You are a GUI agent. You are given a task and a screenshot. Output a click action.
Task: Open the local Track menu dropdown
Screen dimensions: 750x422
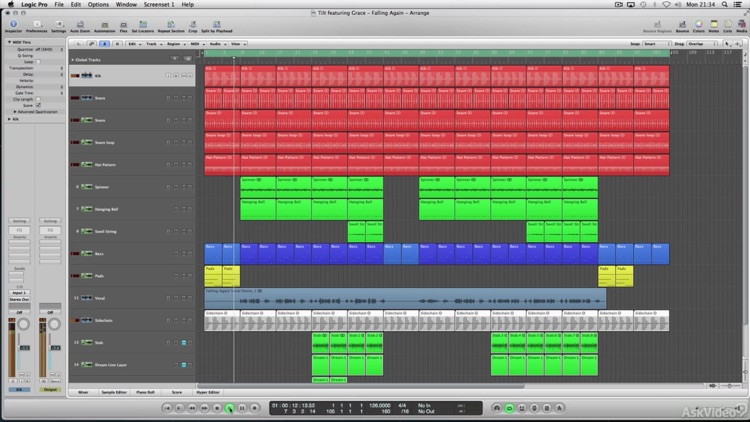coord(154,44)
